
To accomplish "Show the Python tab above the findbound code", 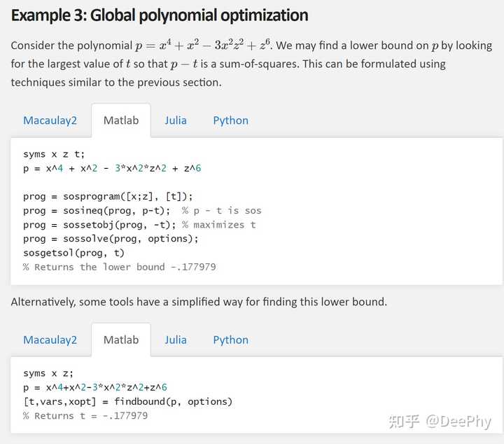I will pyautogui.click(x=230, y=340).
